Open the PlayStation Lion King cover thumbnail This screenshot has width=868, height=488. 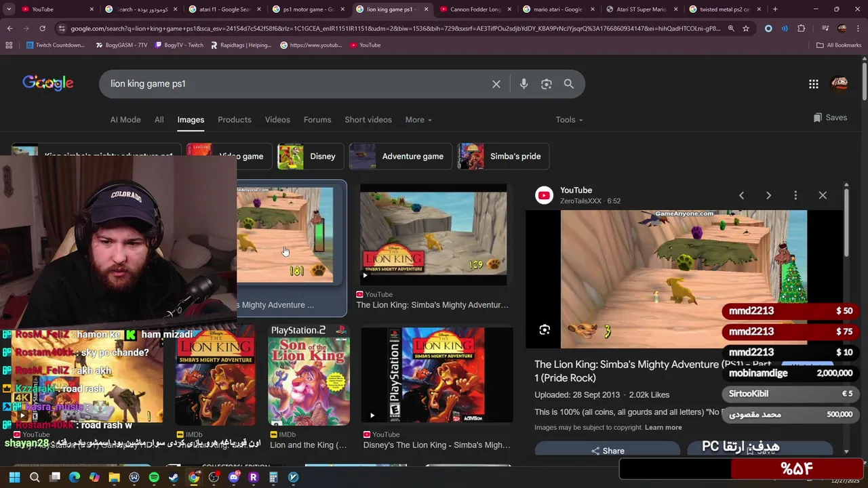[x=437, y=374]
